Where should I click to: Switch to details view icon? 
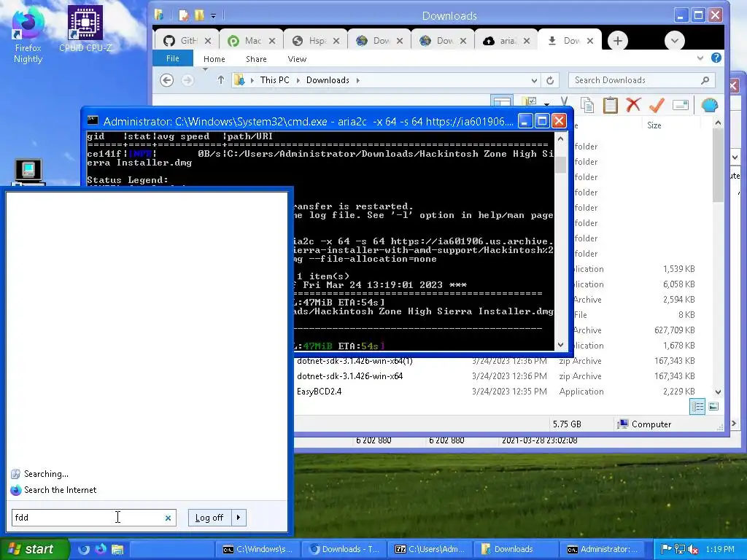[x=697, y=406]
